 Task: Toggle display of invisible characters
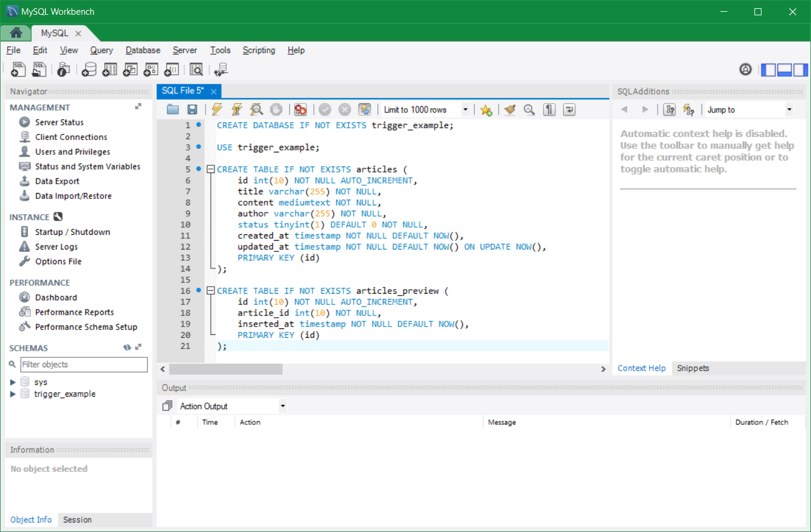(550, 109)
